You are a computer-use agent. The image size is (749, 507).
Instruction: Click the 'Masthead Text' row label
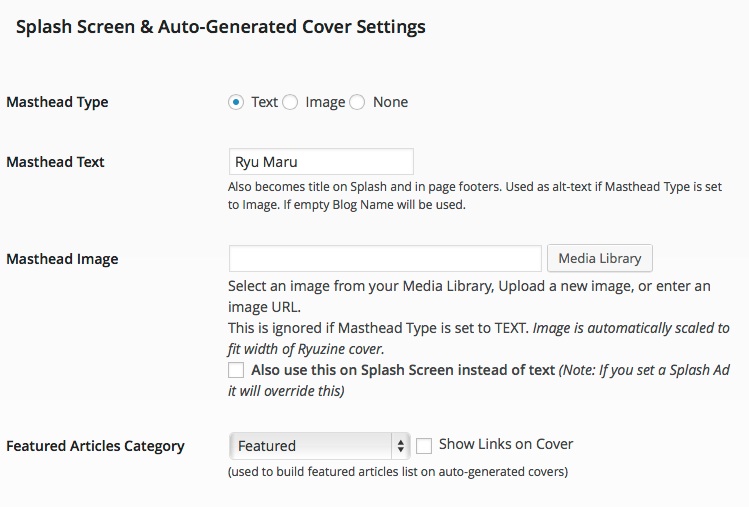coord(55,162)
